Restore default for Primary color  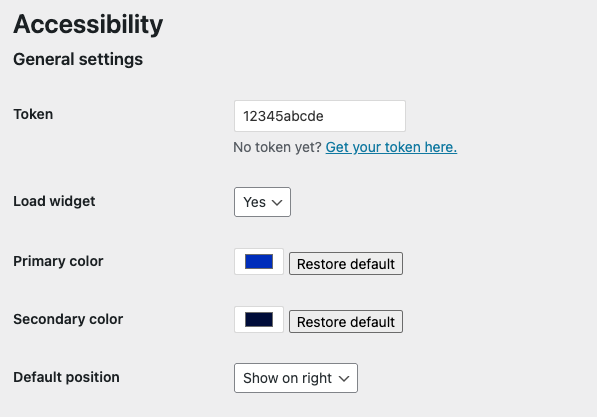(346, 264)
